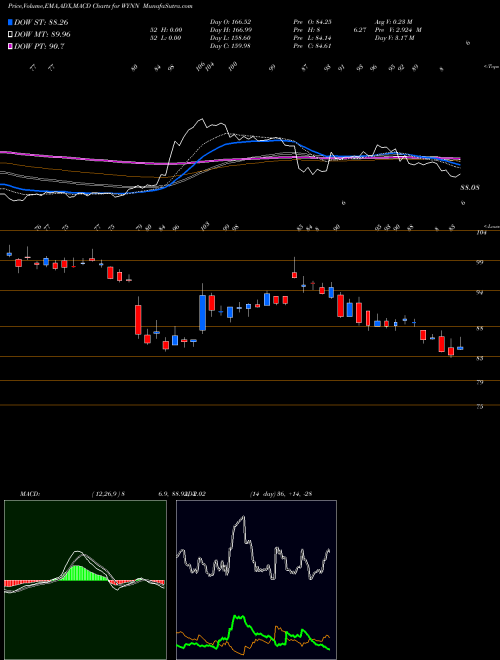Click the white DOW MT legend swatch
Screen dimensions: 500x660
tap(11, 35)
